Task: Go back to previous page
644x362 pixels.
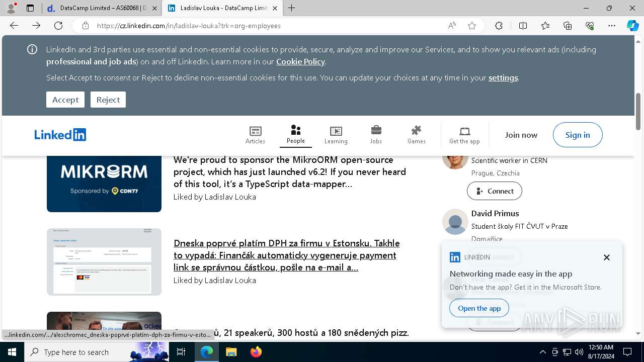Action: coord(14,26)
